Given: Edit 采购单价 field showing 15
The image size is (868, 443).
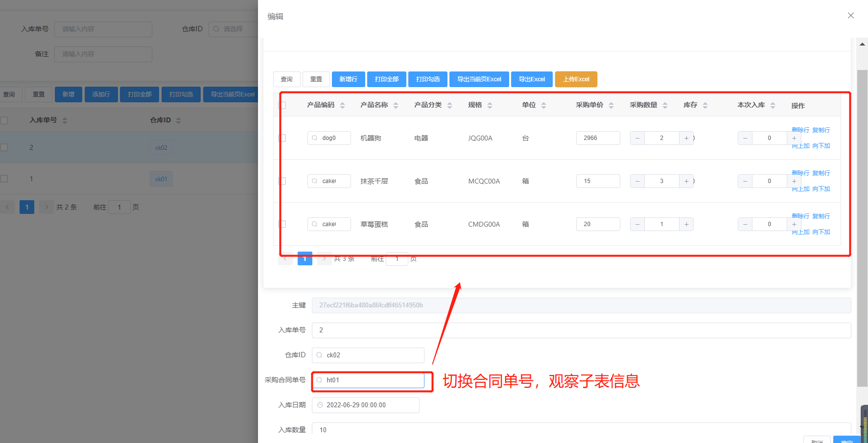Looking at the screenshot, I should [x=598, y=181].
